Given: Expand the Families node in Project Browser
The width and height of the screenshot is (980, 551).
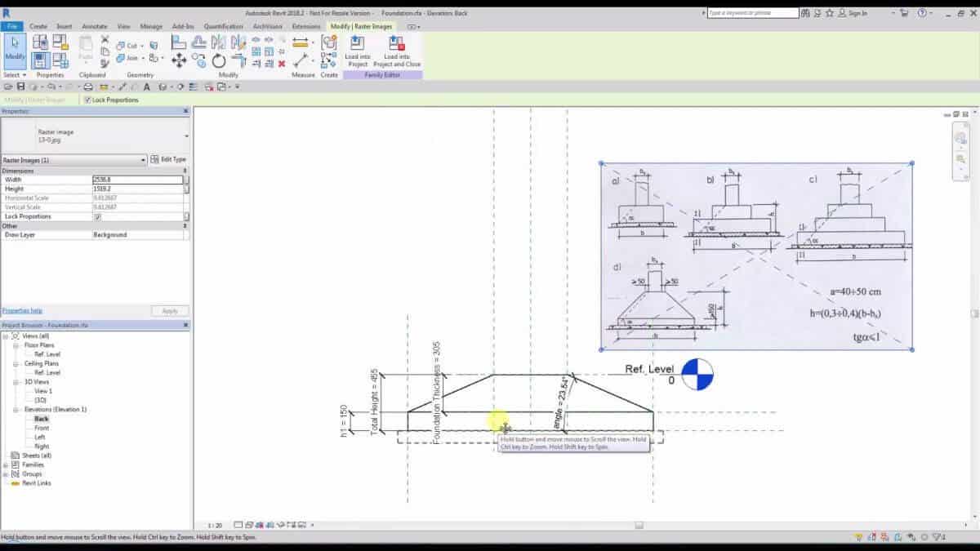Looking at the screenshot, I should pos(6,464).
